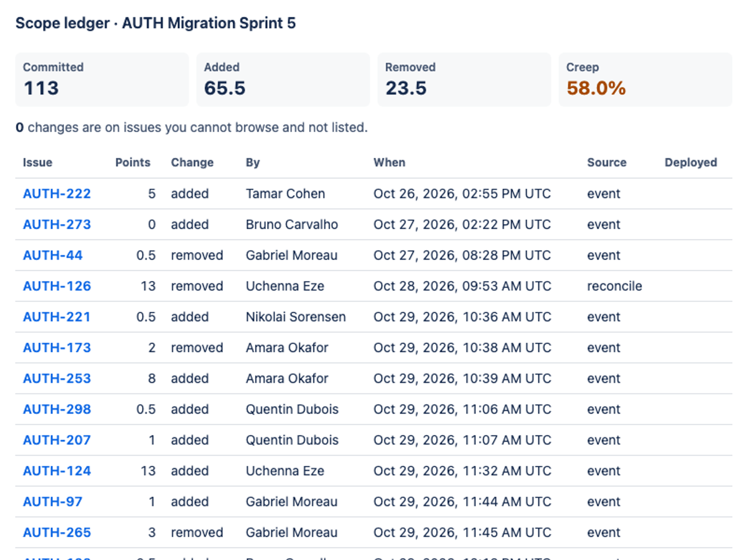Click the Deployed column header
Screen dimensions: 747x560
click(x=691, y=162)
